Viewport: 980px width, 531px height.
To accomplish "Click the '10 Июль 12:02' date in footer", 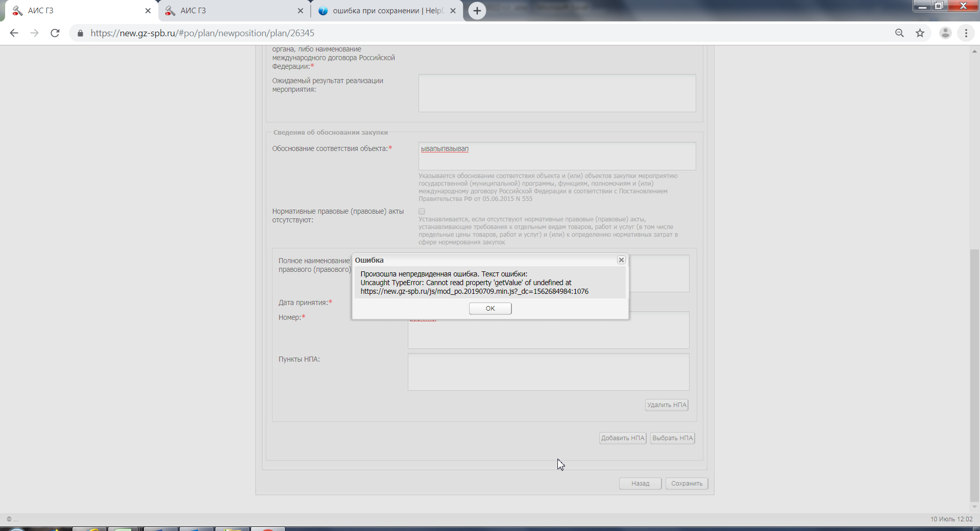I will [951, 519].
